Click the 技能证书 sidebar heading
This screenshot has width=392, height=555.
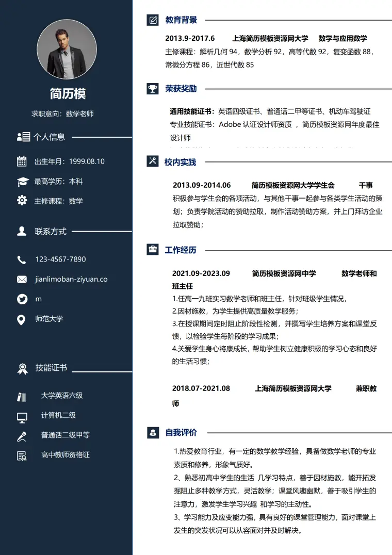(x=51, y=368)
